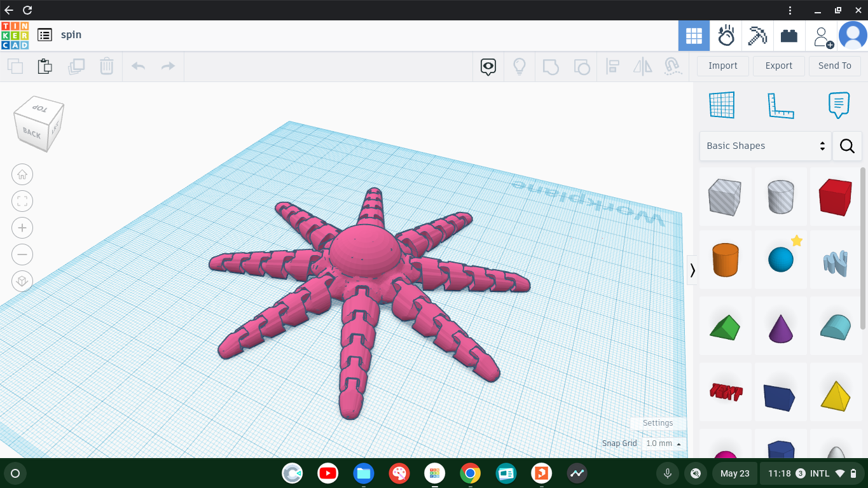Toggle Show all lightbulb icon
Viewport: 868px width, 488px height.
(x=520, y=67)
